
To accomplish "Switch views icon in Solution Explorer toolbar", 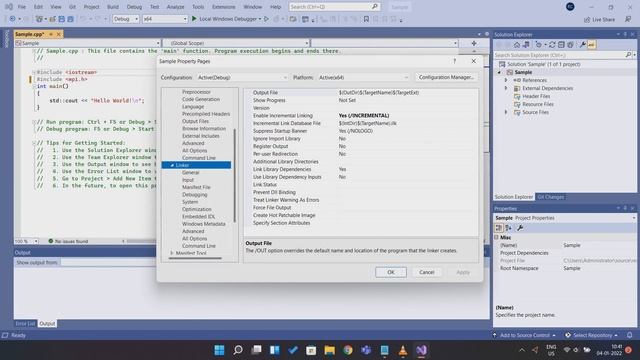I will 526,45.
